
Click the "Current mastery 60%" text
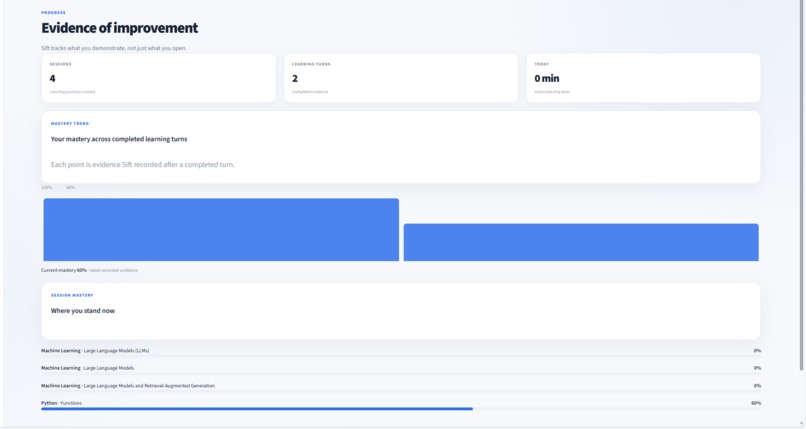pyautogui.click(x=64, y=270)
